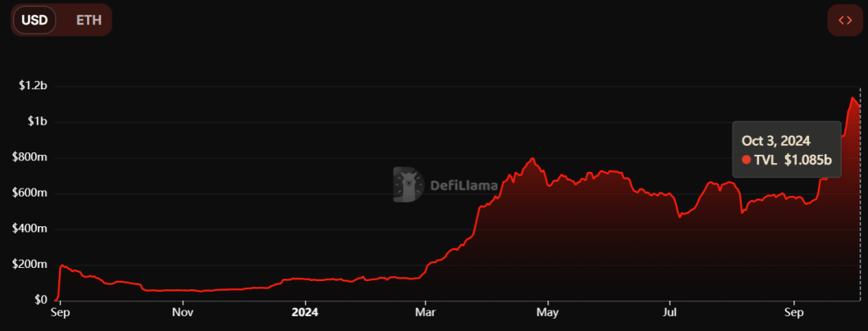Select the $1b y-axis label
The image size is (868, 331).
tap(39, 122)
